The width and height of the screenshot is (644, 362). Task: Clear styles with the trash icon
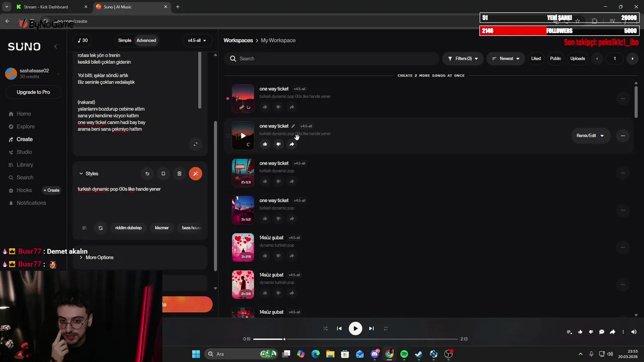pyautogui.click(x=179, y=173)
